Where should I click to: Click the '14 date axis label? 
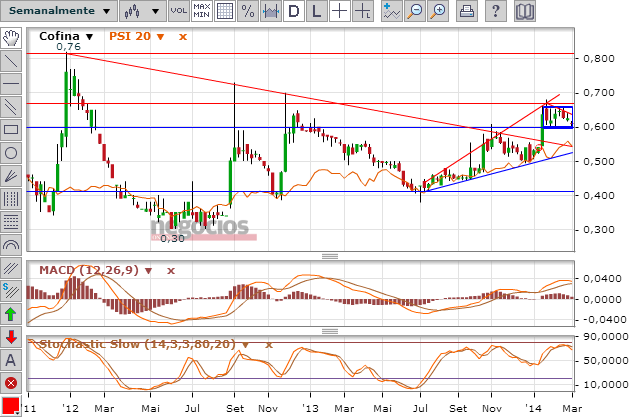coord(533,408)
